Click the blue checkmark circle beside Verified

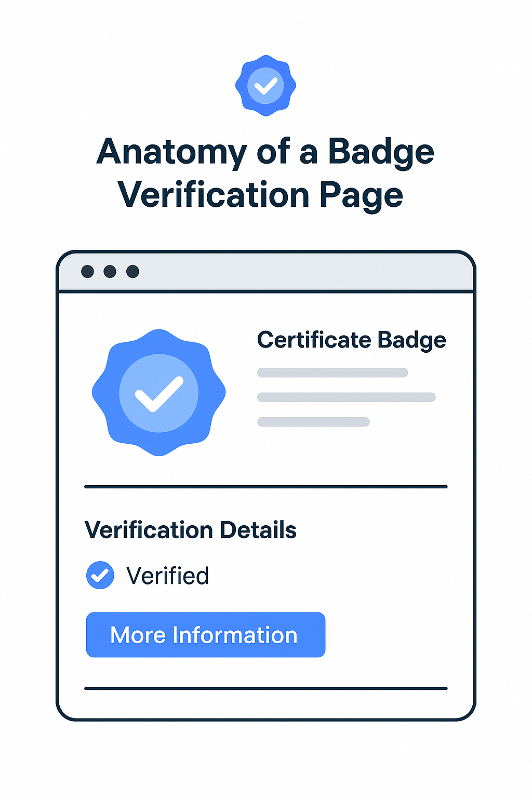point(100,575)
